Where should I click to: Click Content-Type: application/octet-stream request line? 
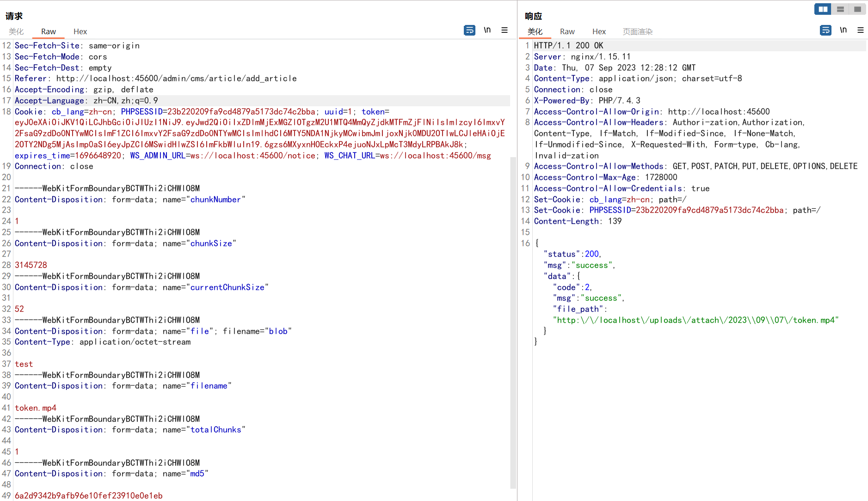[103, 342]
